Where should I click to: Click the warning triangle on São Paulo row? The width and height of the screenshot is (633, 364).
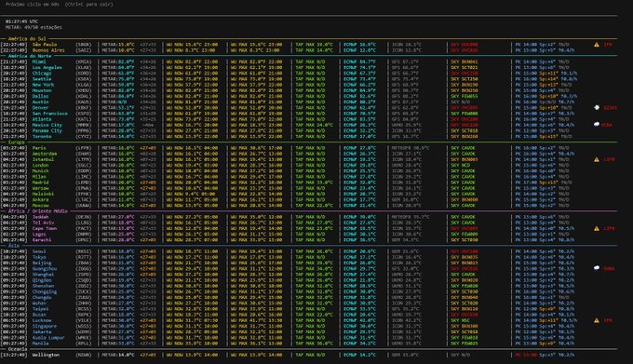(x=597, y=45)
